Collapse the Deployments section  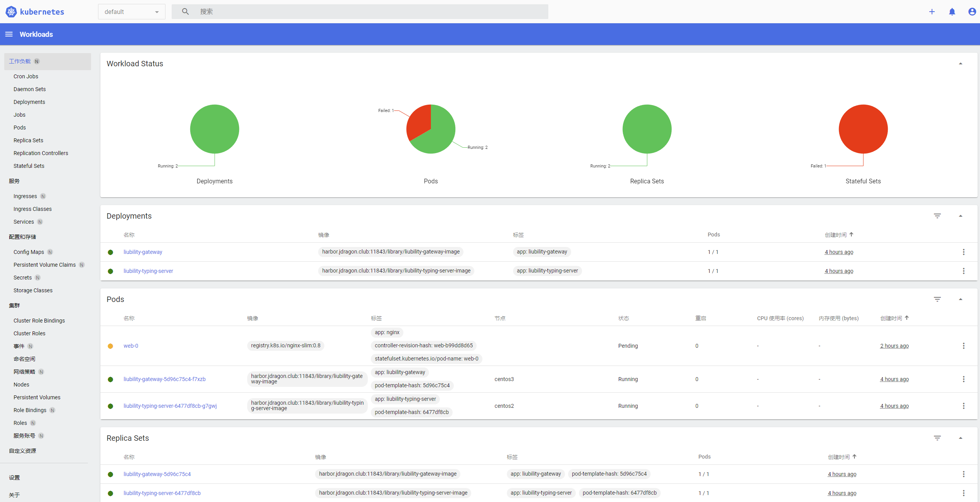tap(961, 216)
